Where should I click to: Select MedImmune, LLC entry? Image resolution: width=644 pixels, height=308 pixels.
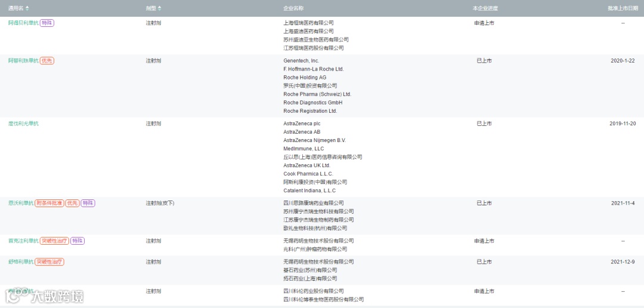click(x=304, y=149)
